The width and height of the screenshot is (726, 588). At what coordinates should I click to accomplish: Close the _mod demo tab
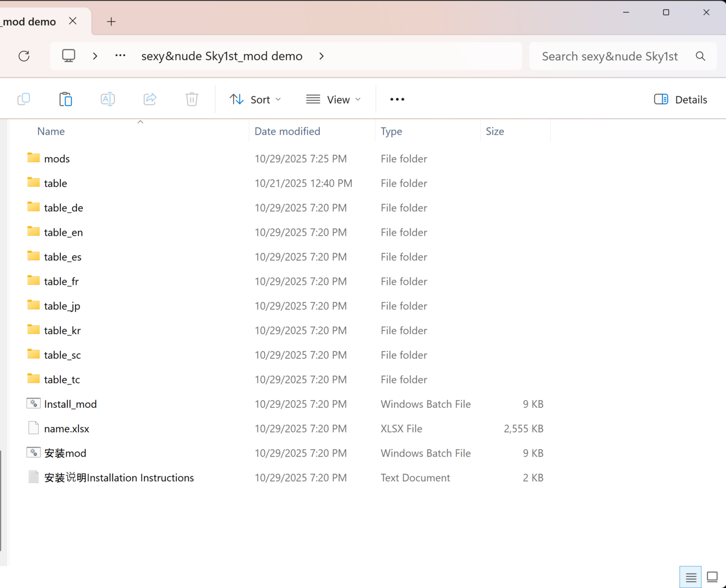pos(72,21)
